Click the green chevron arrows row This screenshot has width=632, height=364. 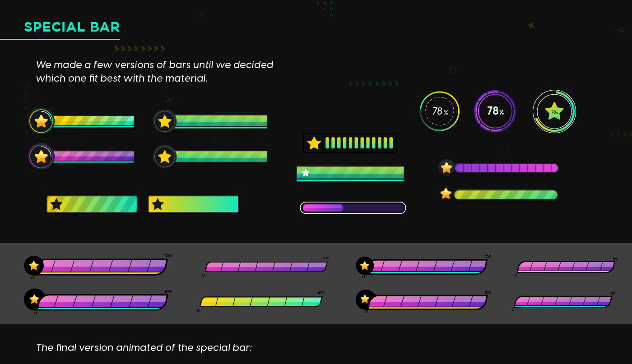click(374, 83)
